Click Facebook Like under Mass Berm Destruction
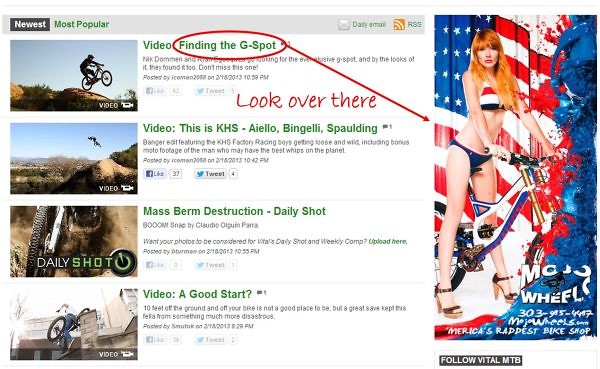Image resolution: width=600 pixels, height=369 pixels. (155, 265)
